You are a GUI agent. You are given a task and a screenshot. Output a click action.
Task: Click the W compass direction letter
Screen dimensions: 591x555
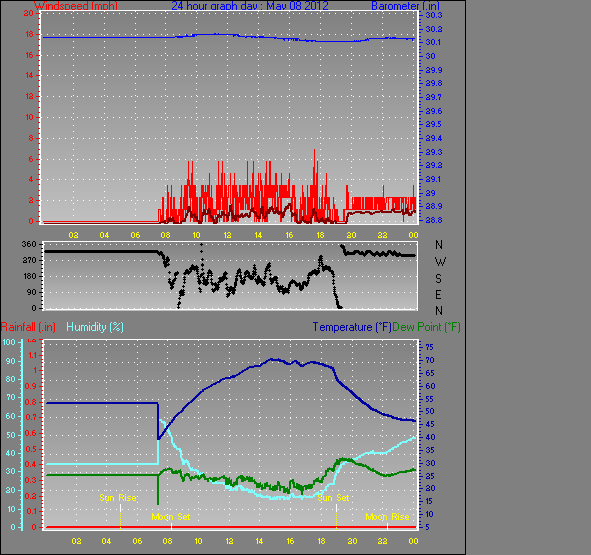tap(440, 261)
